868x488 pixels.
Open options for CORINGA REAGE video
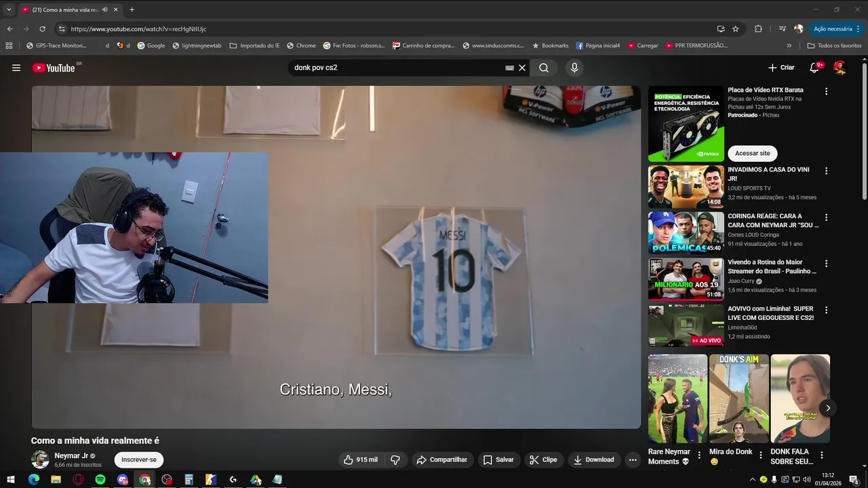[826, 217]
